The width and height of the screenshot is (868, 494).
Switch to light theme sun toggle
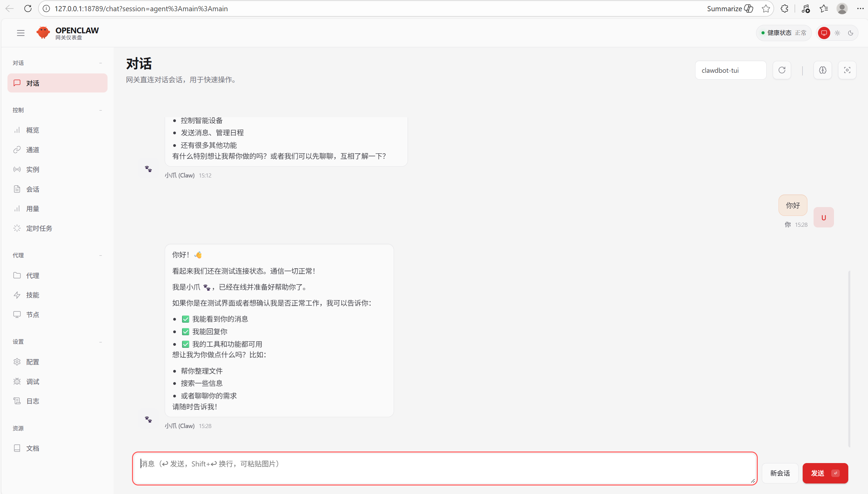837,33
